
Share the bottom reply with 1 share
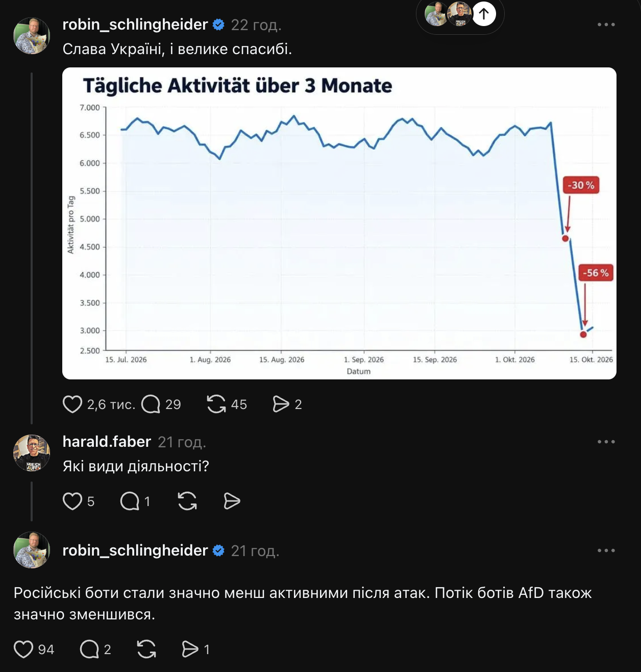pyautogui.click(x=190, y=650)
